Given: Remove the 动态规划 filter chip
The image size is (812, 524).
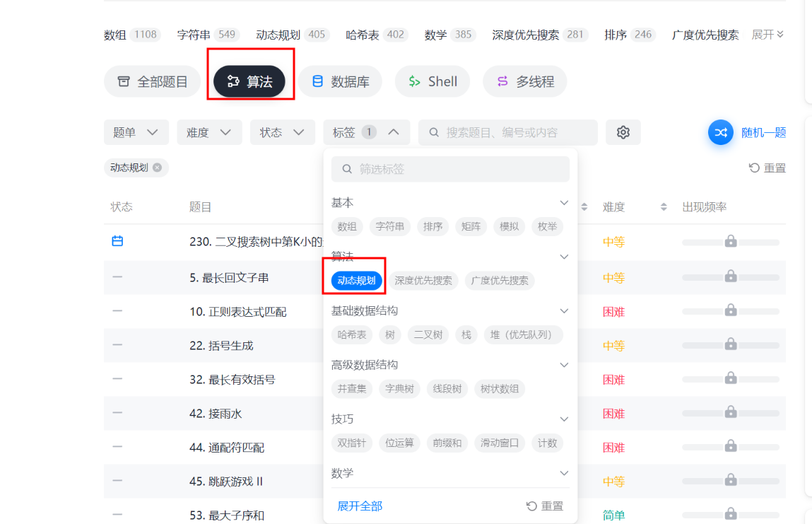Looking at the screenshot, I should tap(158, 168).
